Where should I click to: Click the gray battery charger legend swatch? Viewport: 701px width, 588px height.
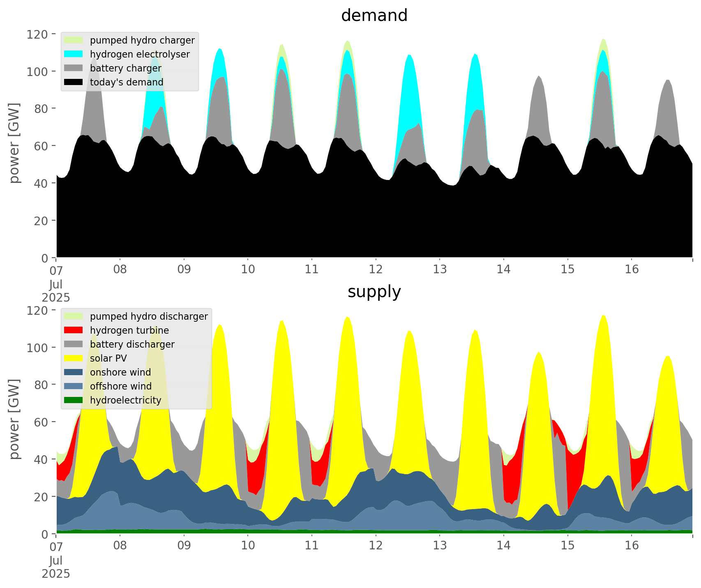pyautogui.click(x=74, y=68)
